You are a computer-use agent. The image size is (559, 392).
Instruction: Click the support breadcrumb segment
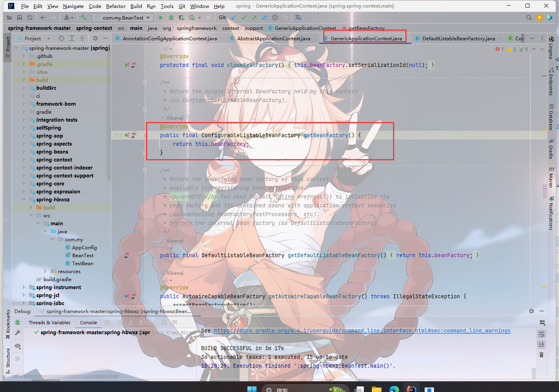[254, 28]
